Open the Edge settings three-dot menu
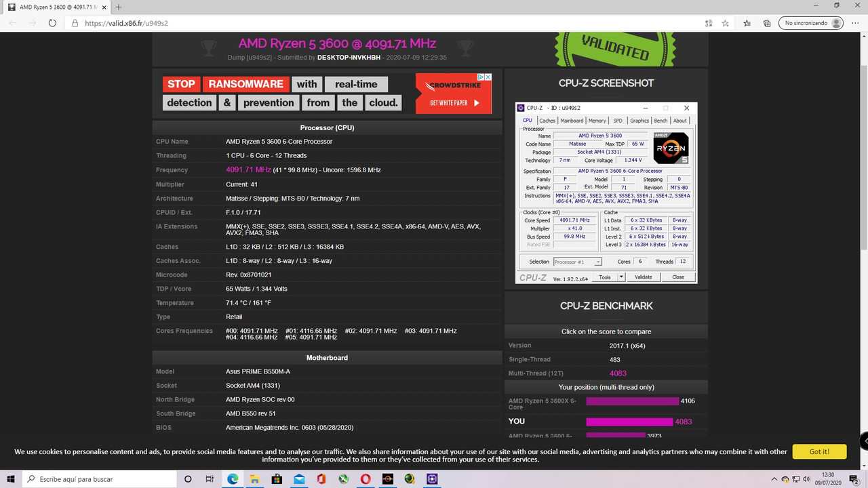Image resolution: width=868 pixels, height=488 pixels. (x=854, y=23)
